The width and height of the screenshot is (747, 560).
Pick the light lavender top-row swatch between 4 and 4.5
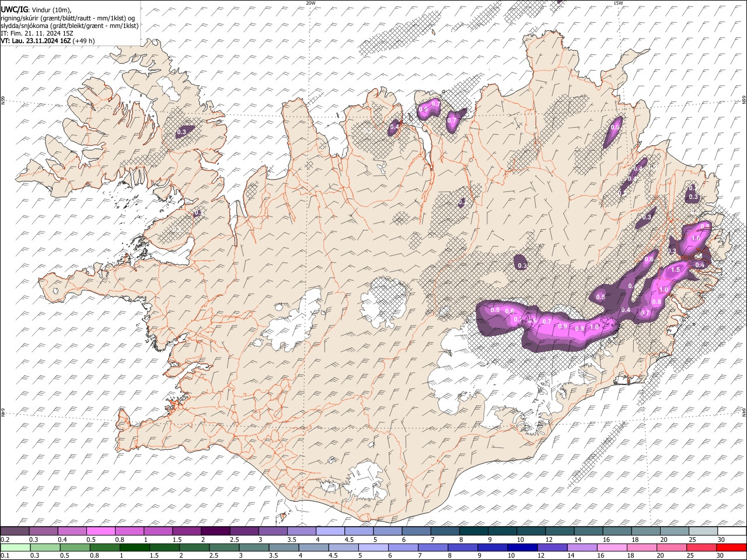(330, 531)
